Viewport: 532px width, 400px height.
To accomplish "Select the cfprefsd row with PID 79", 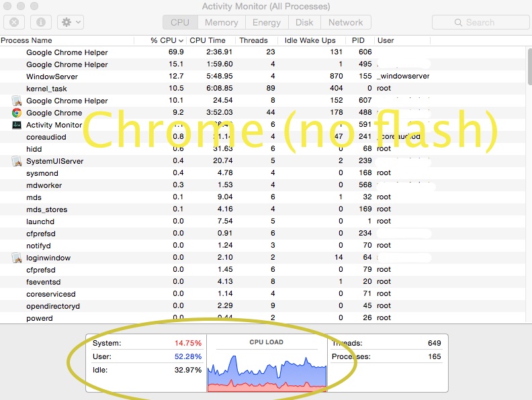I will pyautogui.click(x=263, y=270).
